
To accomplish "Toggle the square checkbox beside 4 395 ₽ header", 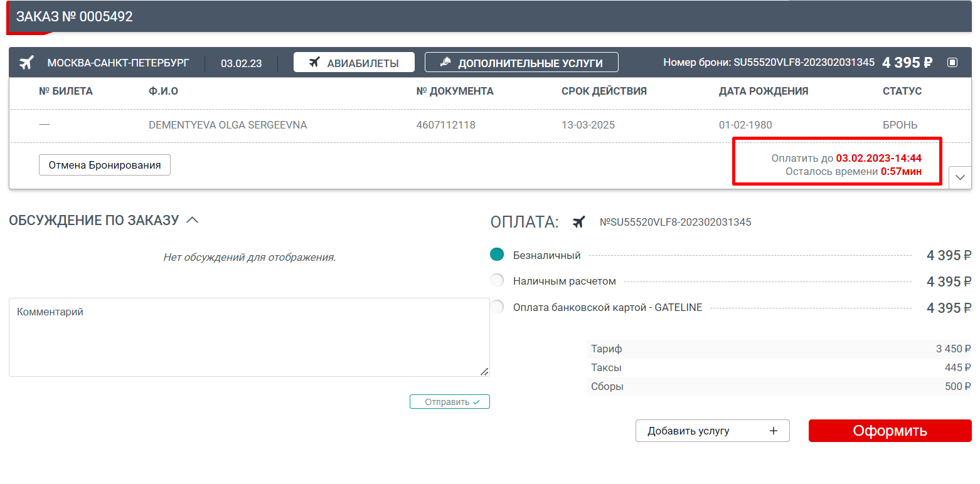I will tap(952, 63).
